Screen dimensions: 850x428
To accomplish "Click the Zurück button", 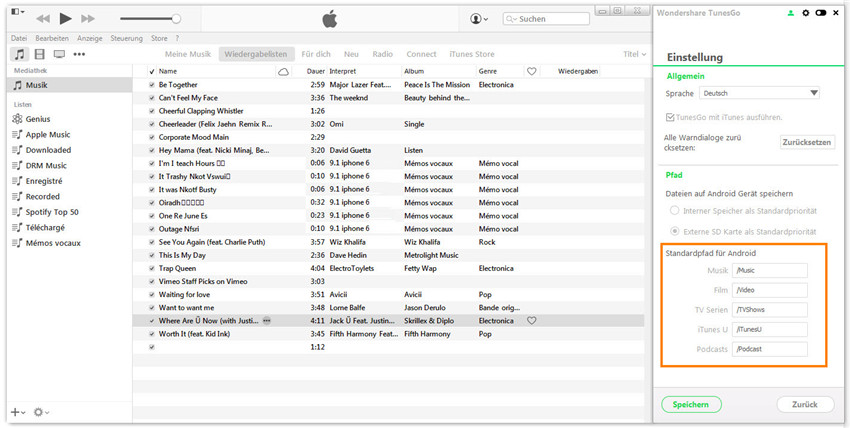I will (805, 404).
